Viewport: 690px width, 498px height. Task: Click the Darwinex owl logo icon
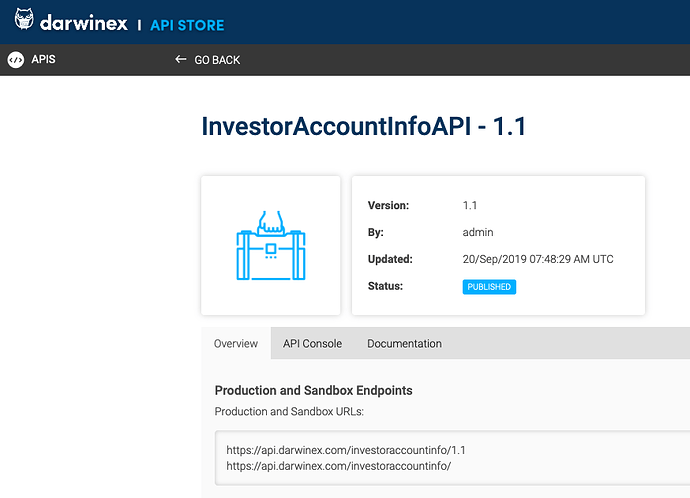(x=24, y=19)
